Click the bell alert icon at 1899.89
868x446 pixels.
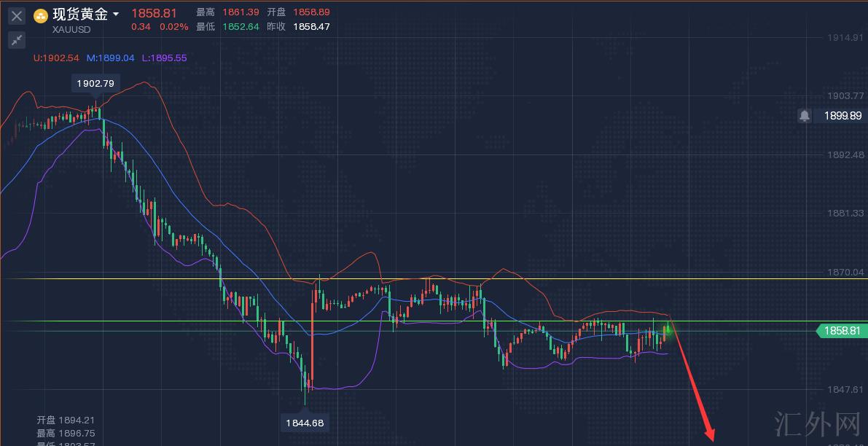pyautogui.click(x=804, y=116)
